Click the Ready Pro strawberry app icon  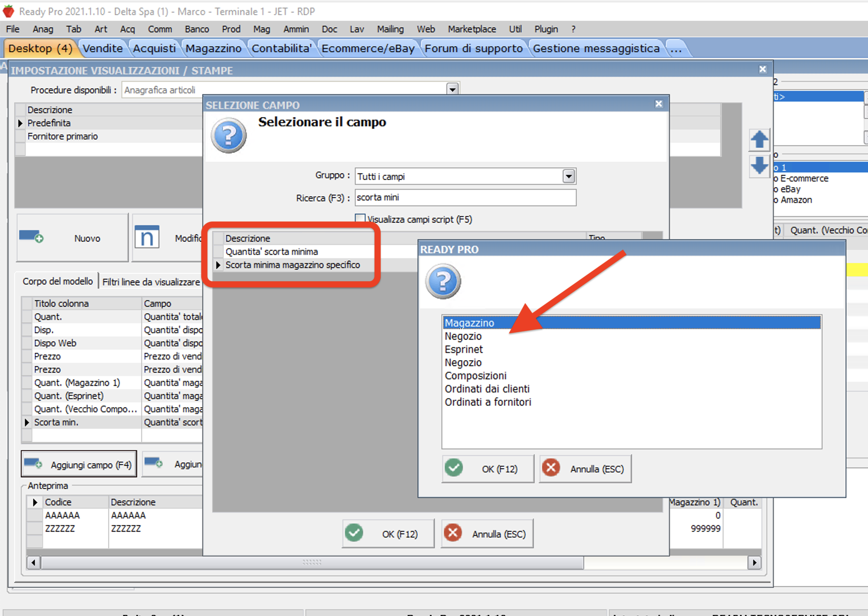(x=8, y=11)
